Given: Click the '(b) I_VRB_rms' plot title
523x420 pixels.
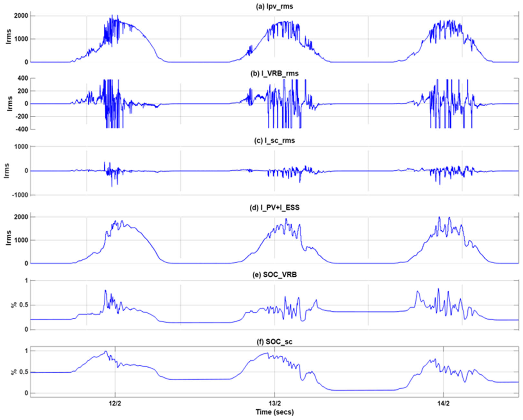Looking at the screenshot, I should coord(274,74).
